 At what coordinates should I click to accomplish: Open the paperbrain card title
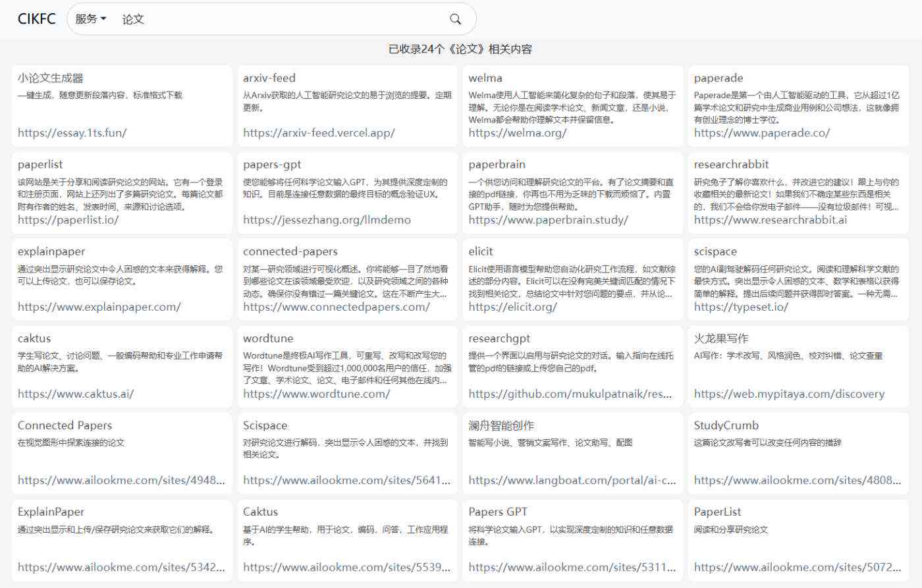[x=497, y=165]
